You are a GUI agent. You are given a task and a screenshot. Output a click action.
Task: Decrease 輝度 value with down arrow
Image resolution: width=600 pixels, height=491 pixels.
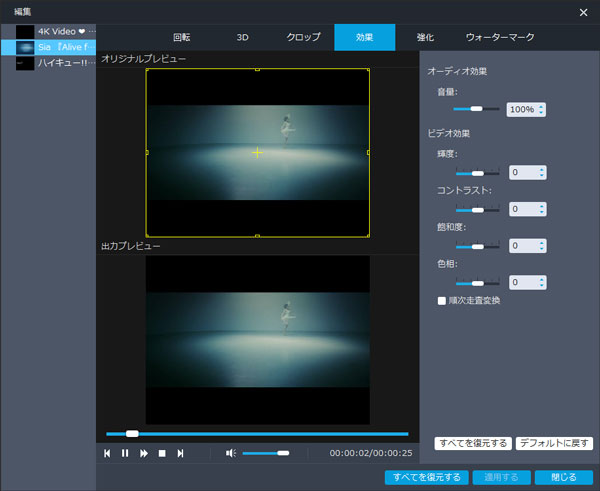point(541,175)
